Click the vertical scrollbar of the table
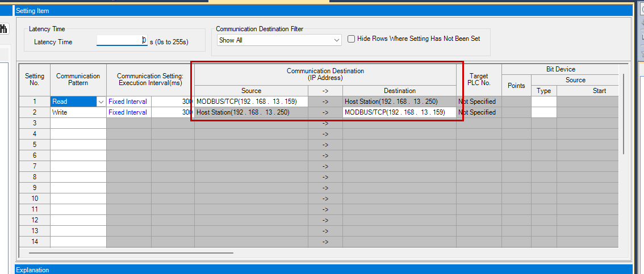The image size is (644, 274). [x=624, y=114]
